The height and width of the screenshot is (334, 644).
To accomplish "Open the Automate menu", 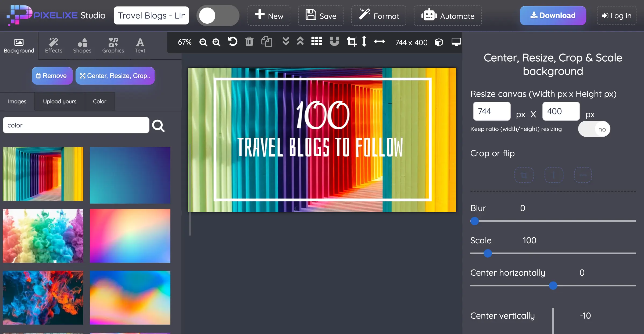I will pos(448,15).
